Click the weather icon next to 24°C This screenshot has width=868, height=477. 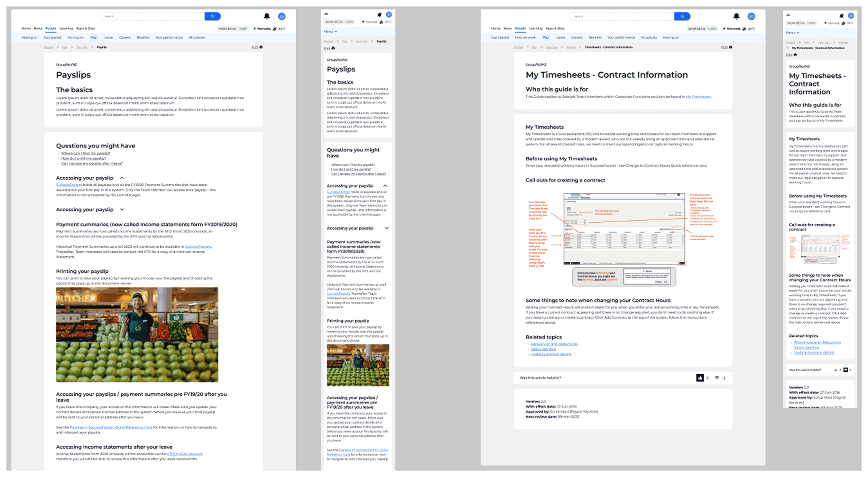point(275,29)
